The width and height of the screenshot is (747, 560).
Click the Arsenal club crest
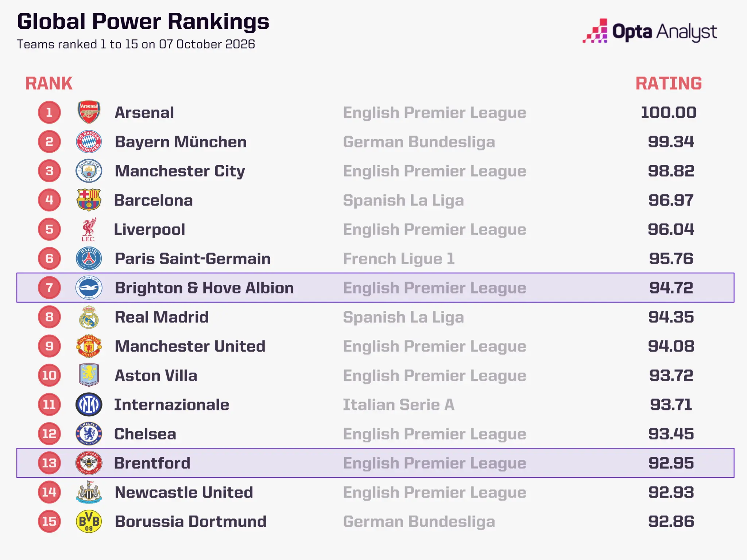[x=89, y=112]
